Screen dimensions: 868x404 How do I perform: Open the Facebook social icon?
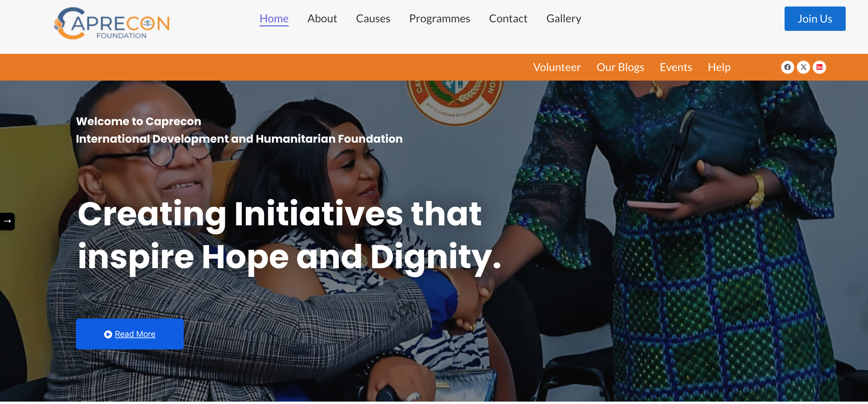(787, 67)
